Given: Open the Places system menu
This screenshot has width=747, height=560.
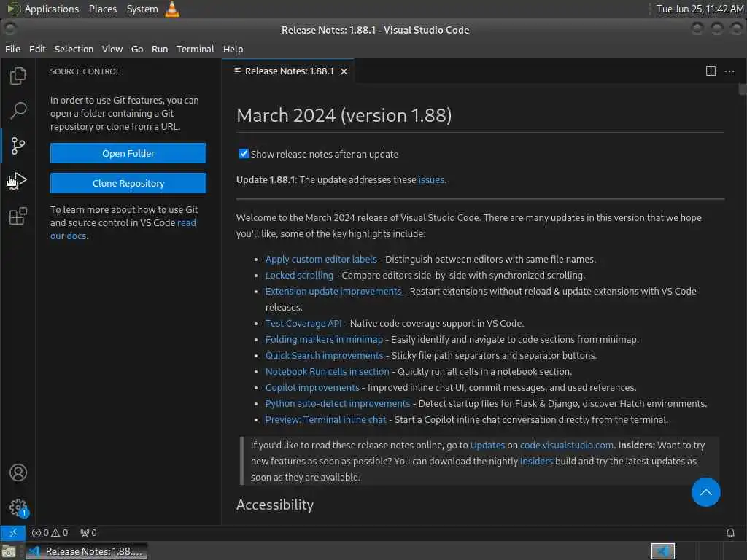Looking at the screenshot, I should coord(102,9).
